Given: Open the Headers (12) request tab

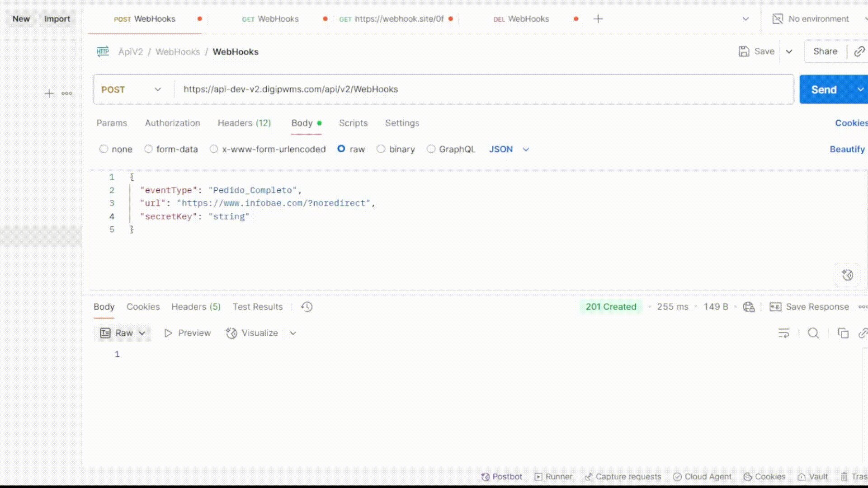Looking at the screenshot, I should pyautogui.click(x=244, y=123).
